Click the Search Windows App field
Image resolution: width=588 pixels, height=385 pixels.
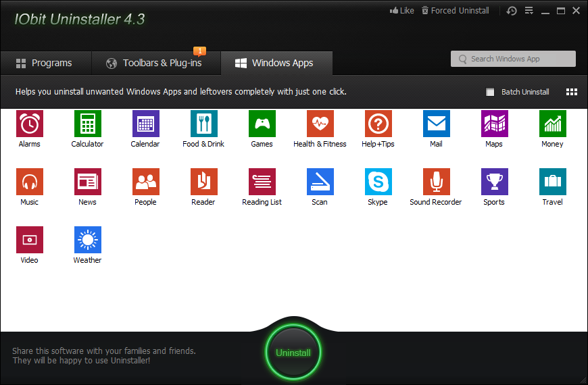513,59
